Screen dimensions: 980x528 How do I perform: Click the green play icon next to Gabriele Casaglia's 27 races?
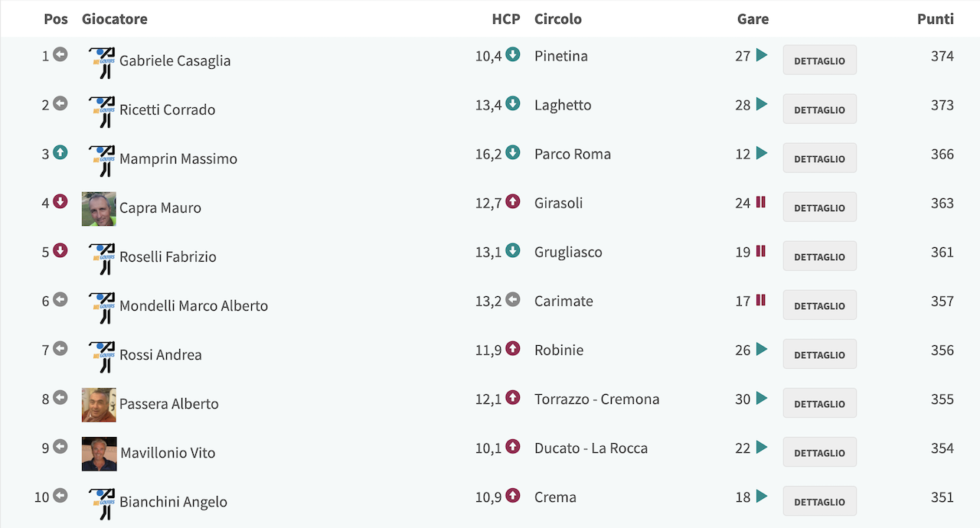[x=761, y=55]
